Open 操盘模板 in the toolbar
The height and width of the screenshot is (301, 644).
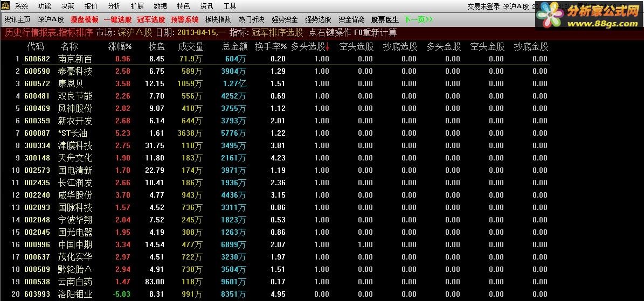coord(85,19)
